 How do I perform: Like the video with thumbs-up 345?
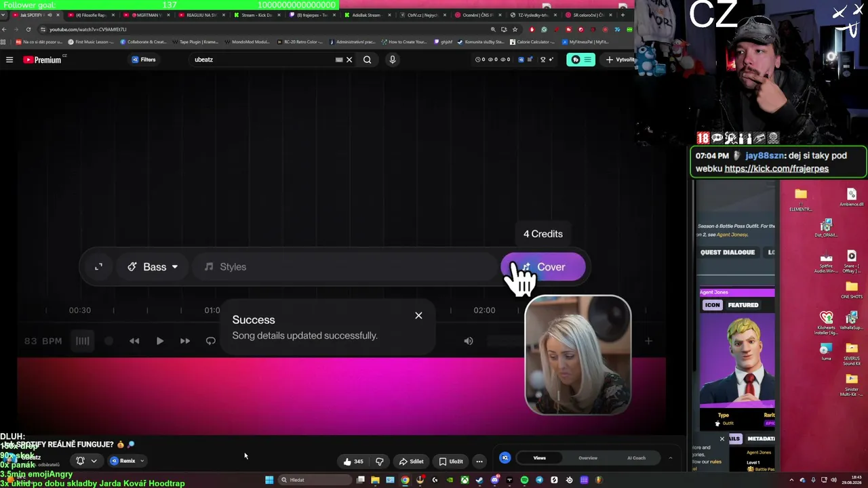pos(353,462)
